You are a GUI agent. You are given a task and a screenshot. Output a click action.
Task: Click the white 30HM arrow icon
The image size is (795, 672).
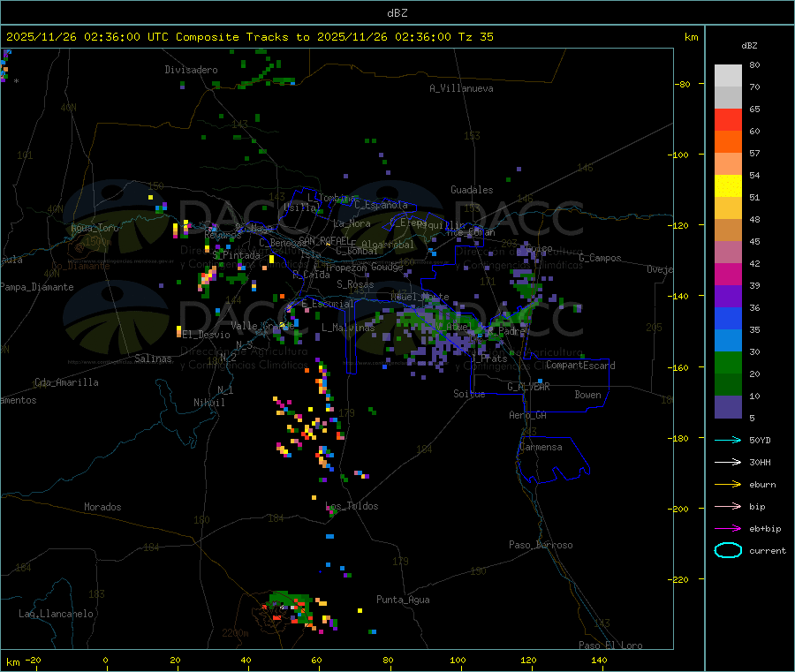pos(727,462)
